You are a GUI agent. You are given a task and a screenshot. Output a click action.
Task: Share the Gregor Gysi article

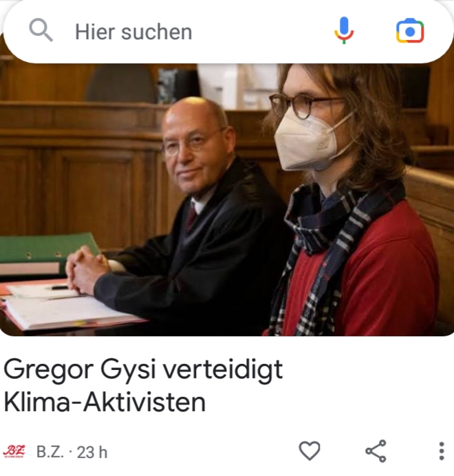pos(376,451)
